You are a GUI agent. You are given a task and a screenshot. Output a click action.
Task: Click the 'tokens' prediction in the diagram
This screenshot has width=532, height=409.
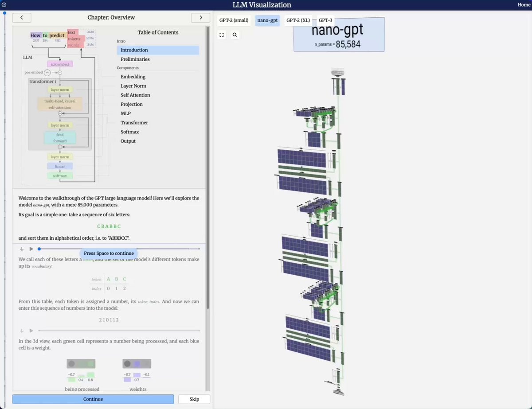[x=74, y=39]
